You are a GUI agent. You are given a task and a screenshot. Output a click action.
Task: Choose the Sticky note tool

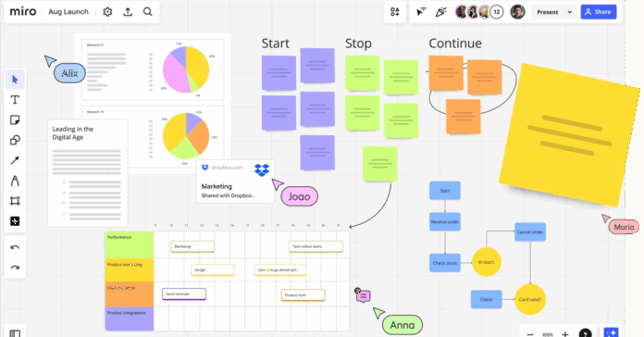(15, 119)
